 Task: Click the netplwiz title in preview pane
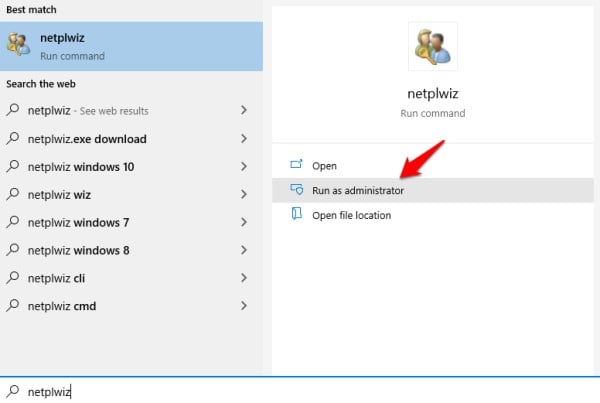tap(433, 94)
